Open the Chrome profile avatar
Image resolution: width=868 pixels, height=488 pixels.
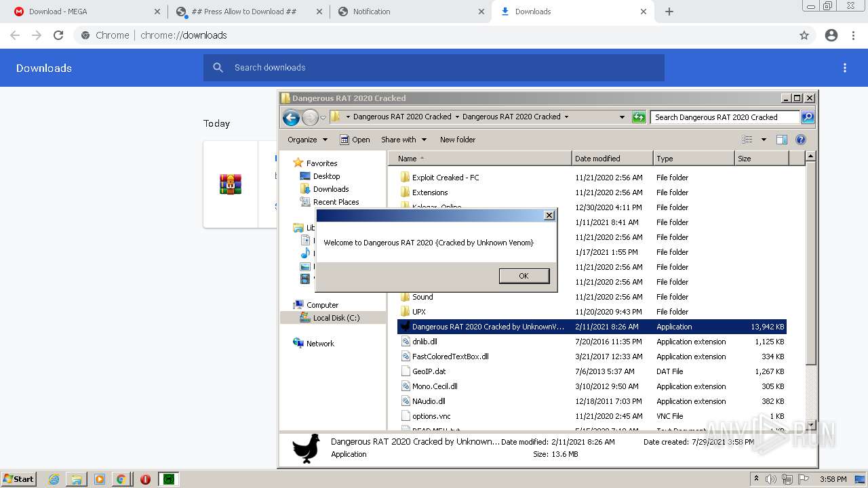click(831, 35)
